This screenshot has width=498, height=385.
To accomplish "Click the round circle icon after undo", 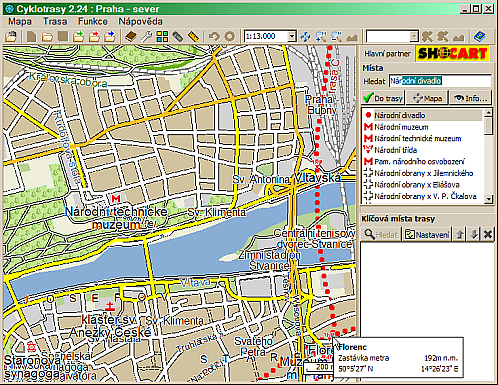I will [x=229, y=36].
